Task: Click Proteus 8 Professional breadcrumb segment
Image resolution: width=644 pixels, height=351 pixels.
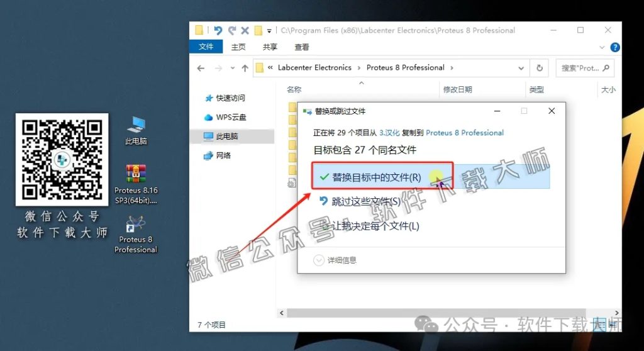Action: click(406, 67)
